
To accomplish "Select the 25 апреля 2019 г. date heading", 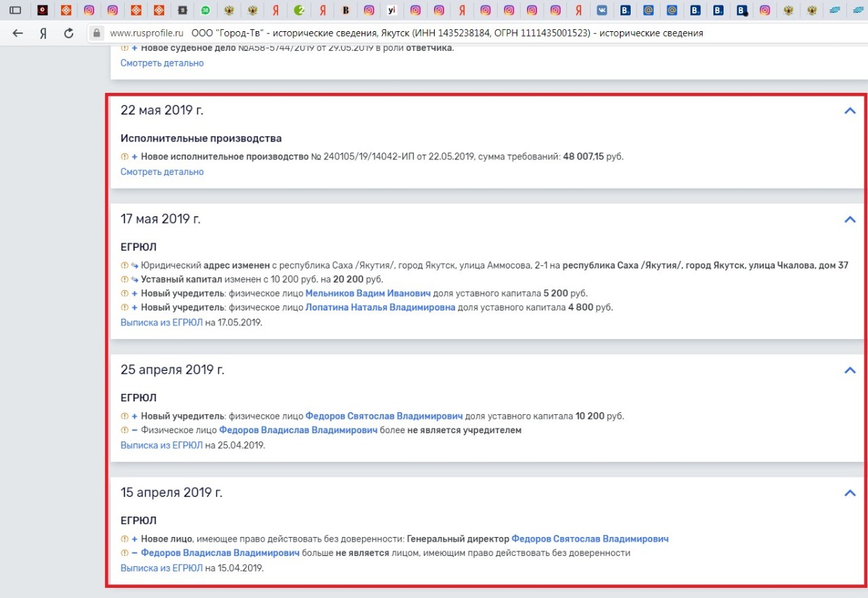I will 172,370.
